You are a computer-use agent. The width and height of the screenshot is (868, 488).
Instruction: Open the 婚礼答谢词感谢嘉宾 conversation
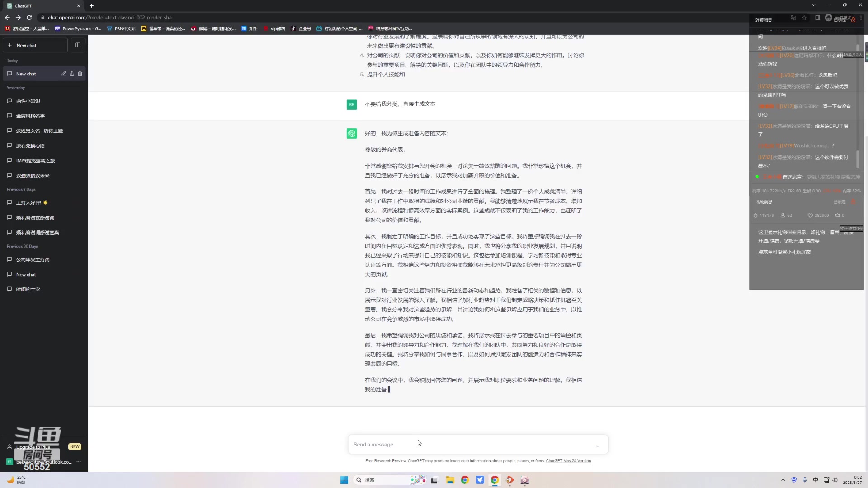coord(44,232)
